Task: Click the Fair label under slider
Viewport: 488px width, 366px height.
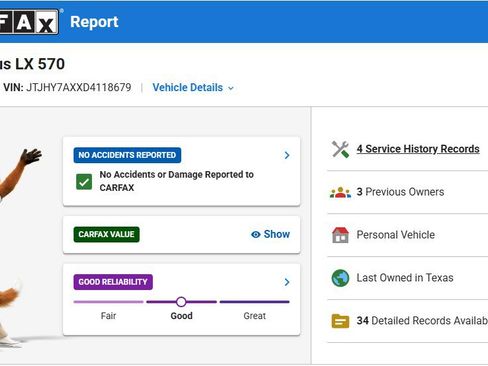Action: (x=108, y=316)
